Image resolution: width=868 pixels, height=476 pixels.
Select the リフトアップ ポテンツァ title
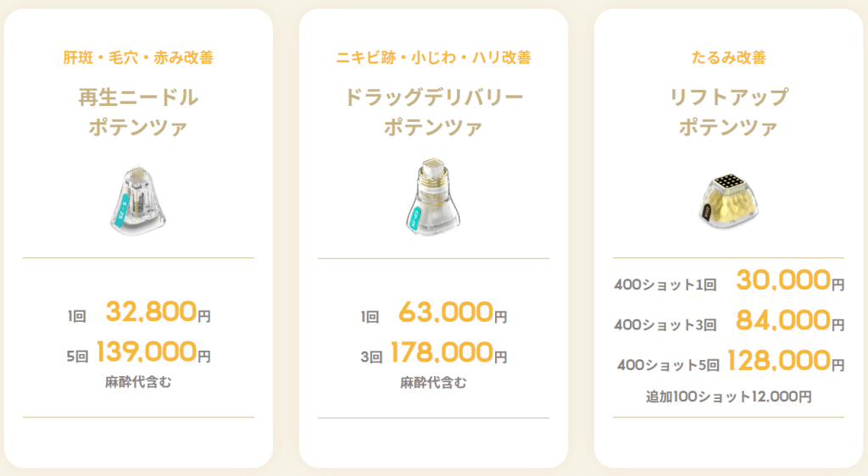click(728, 113)
